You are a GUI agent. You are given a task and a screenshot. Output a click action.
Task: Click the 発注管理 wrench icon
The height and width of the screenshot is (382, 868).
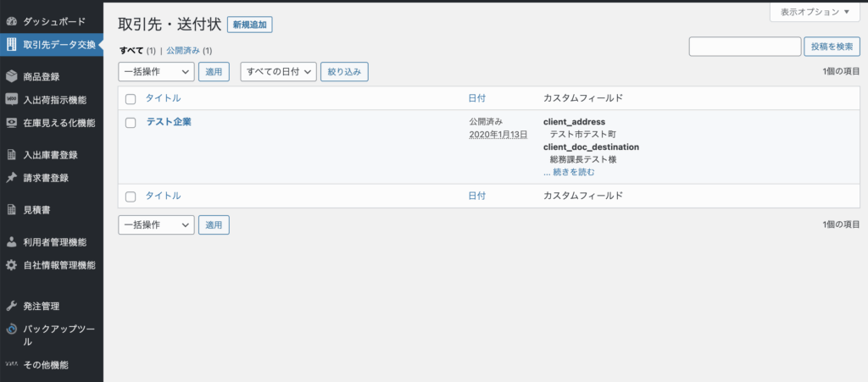tap(11, 306)
